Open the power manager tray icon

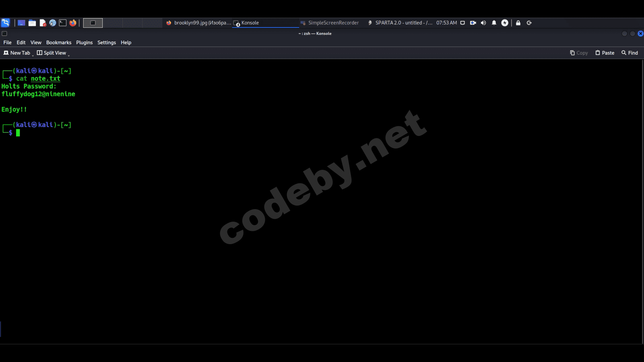tap(505, 23)
